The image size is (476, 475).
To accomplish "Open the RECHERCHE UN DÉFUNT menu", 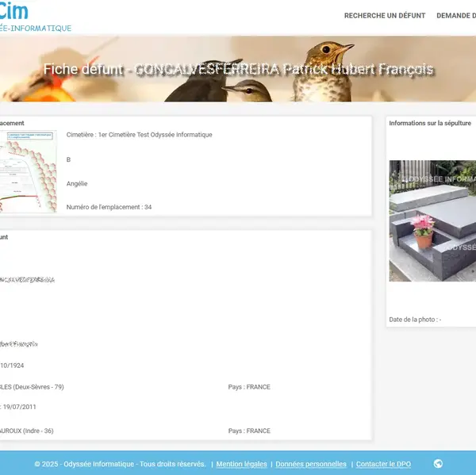I will pos(384,16).
